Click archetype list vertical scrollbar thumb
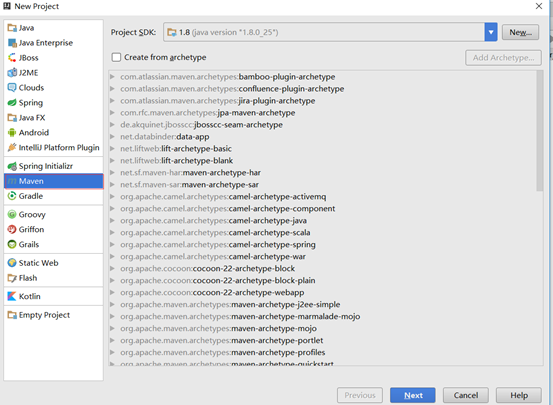This screenshot has height=405, width=553. [x=540, y=131]
